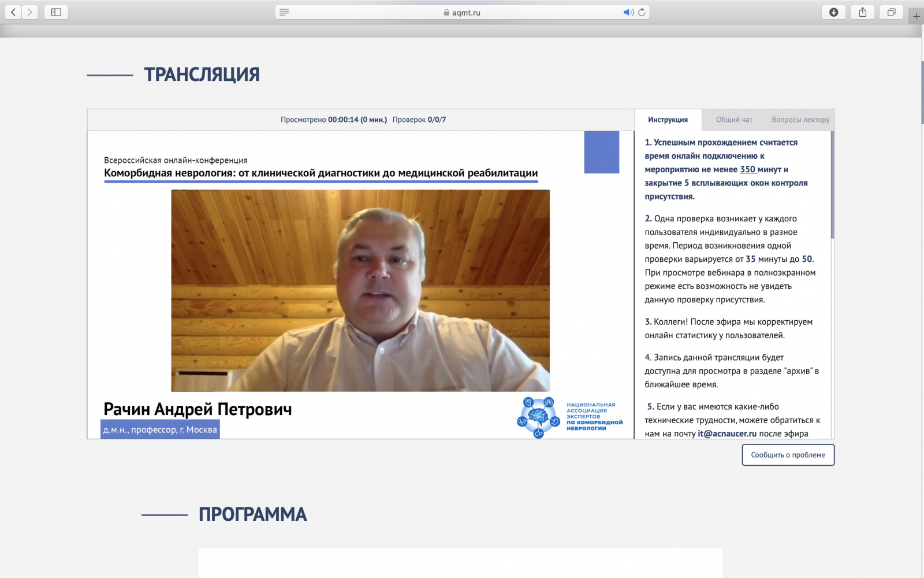Click instruction item 2 Одна проверка text

pyautogui.click(x=731, y=259)
